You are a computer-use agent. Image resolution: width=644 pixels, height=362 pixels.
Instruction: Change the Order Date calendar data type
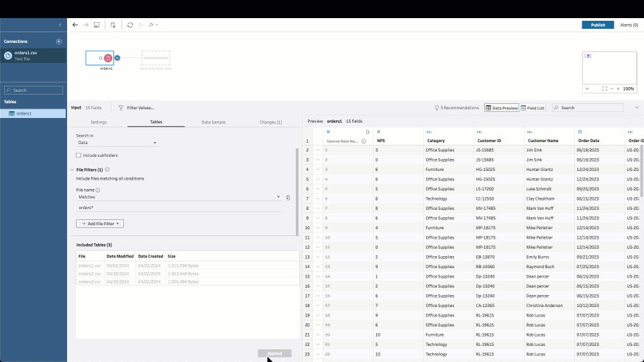tap(580, 132)
